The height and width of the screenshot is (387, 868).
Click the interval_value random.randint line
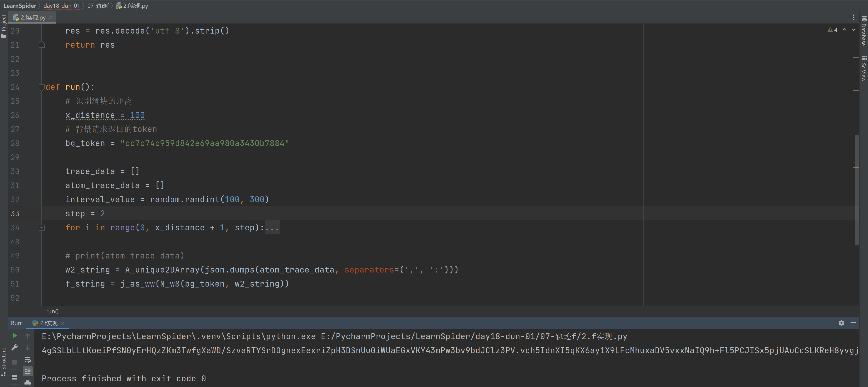click(x=167, y=199)
